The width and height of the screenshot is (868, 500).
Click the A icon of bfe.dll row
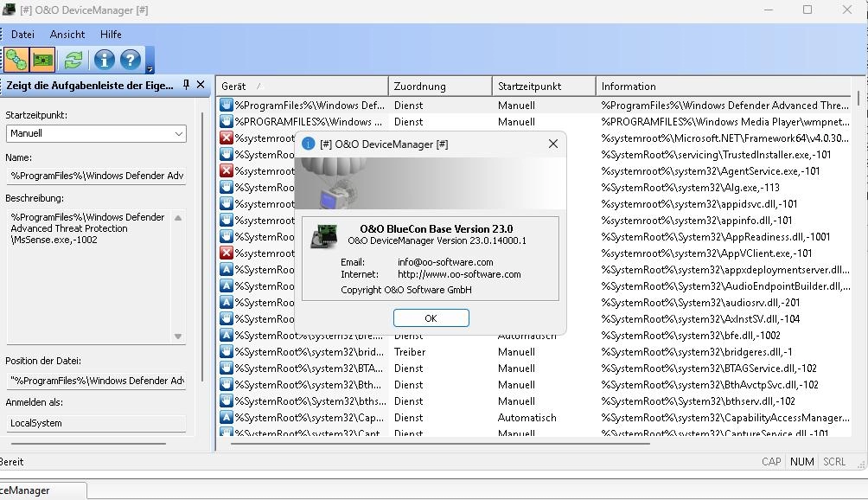point(226,335)
